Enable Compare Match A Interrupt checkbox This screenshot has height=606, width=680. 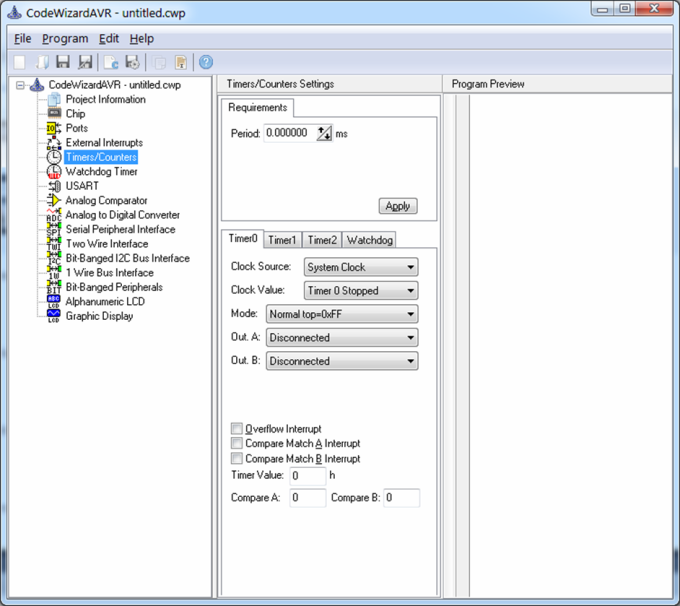[x=236, y=443]
